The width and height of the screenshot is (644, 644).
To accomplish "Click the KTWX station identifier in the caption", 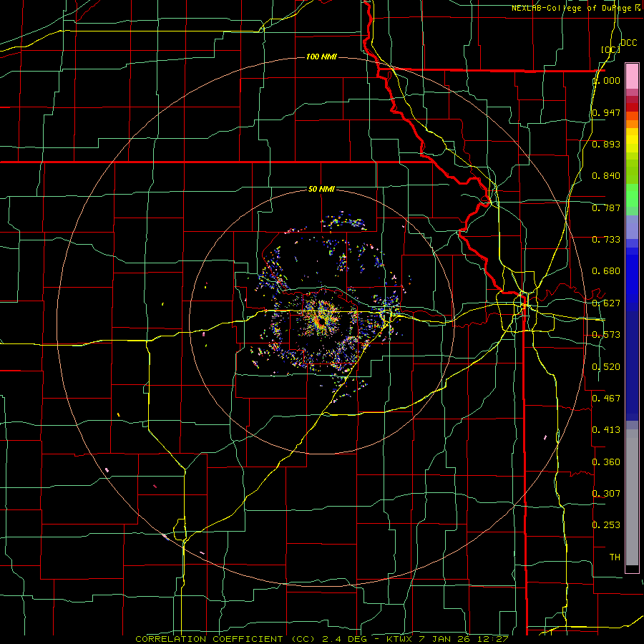I will [x=399, y=639].
